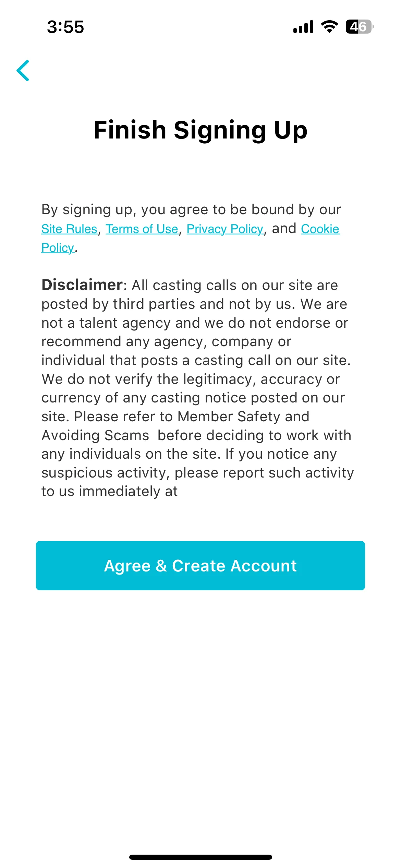Tap the cellular signal strength icon
Screen dimensions: 401x868
point(303,27)
